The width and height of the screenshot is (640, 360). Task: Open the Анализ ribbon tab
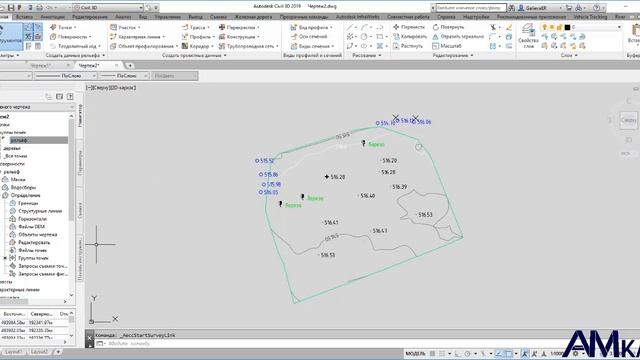point(123,17)
